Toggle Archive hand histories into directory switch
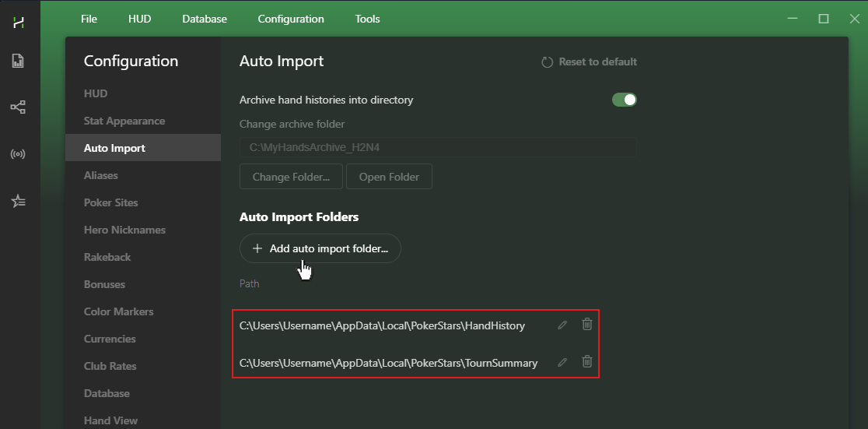Image resolution: width=868 pixels, height=429 pixels. pyautogui.click(x=625, y=100)
